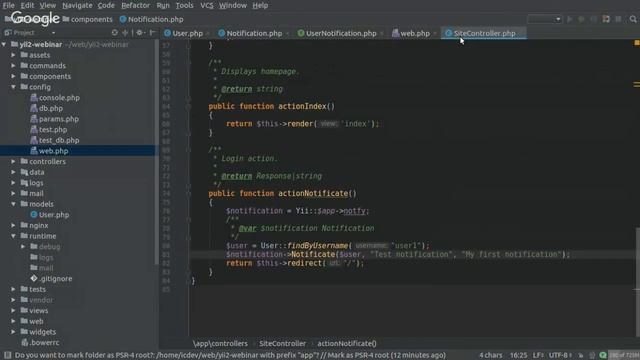Click the memory indicator in status bar

point(624,355)
